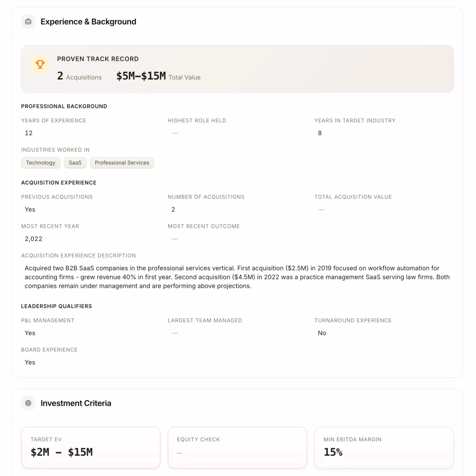The height and width of the screenshot is (476, 476).
Task: Click the Professional Services industry tag
Action: point(122,163)
